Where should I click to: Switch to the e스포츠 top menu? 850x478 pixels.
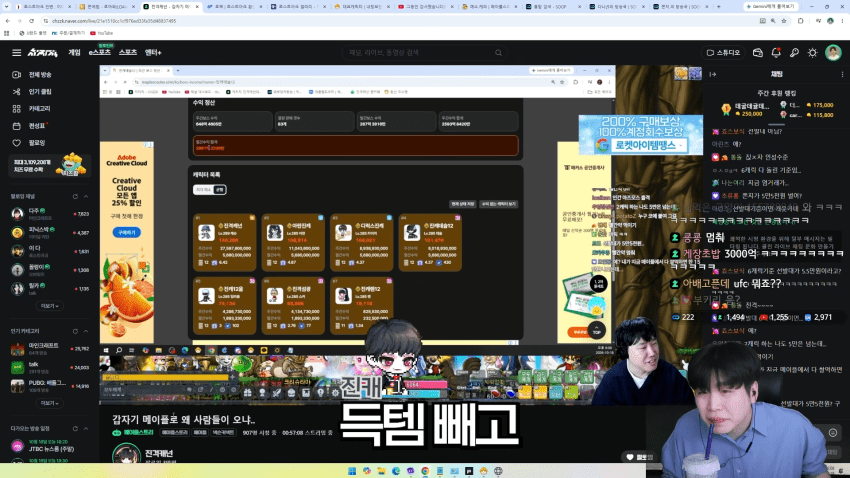(x=100, y=53)
